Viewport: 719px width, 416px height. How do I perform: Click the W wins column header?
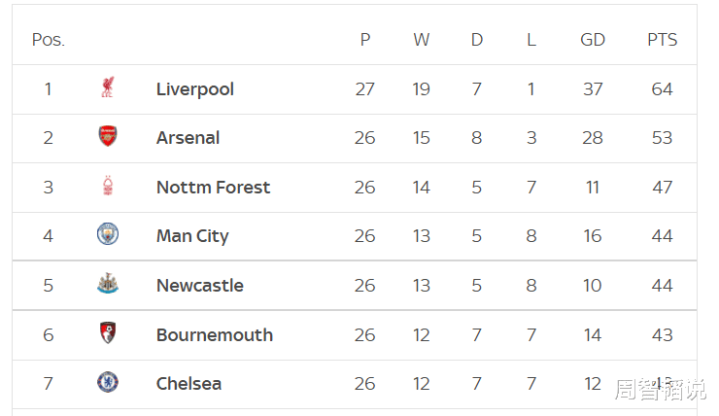(x=421, y=40)
